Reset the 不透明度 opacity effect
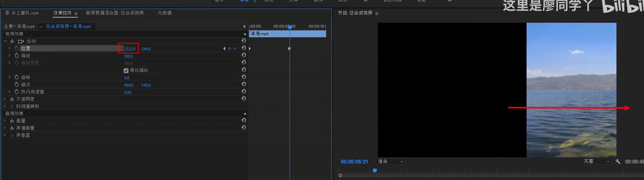644x180 pixels. pyautogui.click(x=244, y=99)
